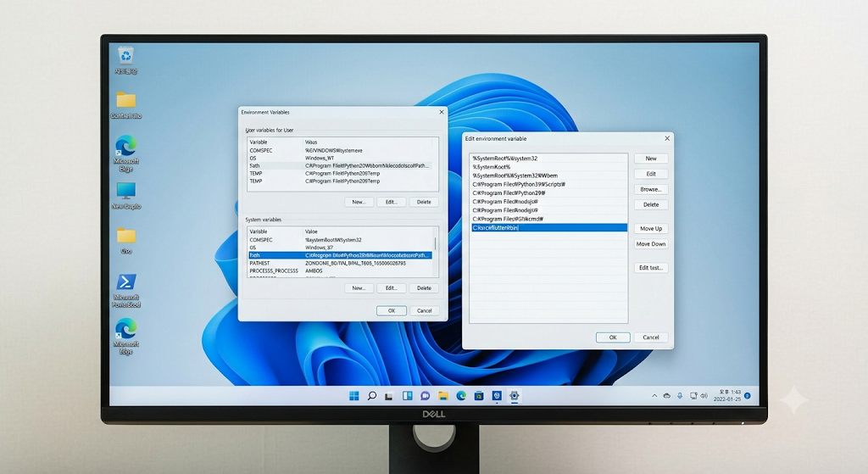Confirm Environment Variables dialog with OK

click(392, 310)
